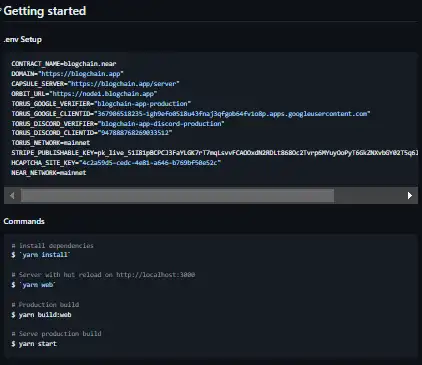Click the scrollbar left arrow
The height and width of the screenshot is (365, 422).
point(12,196)
